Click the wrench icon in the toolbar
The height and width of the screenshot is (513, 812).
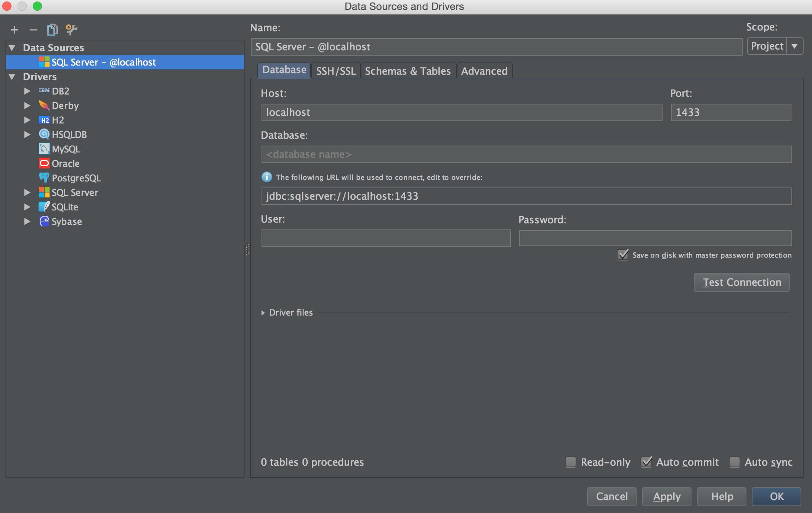(71, 29)
